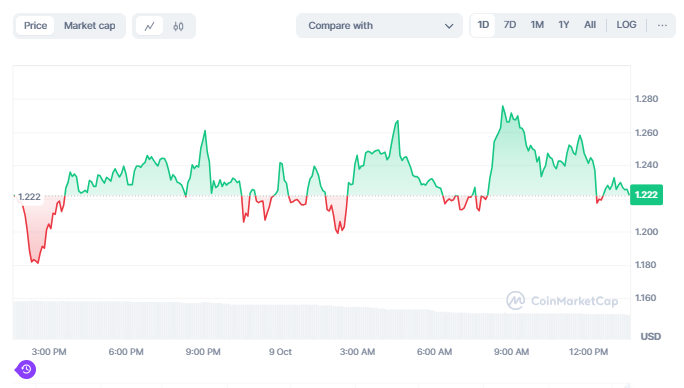Click the 6:00 PM time label
Screen dimensions: 684x388
[x=126, y=352]
